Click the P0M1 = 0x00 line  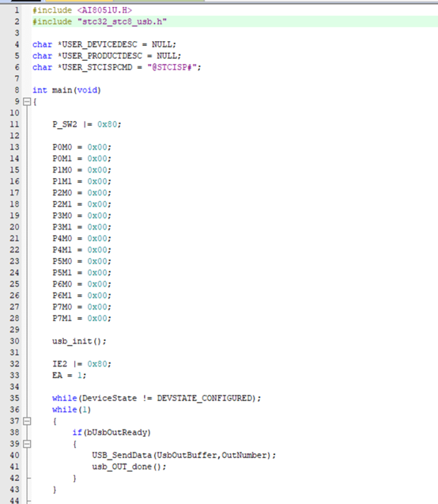(82, 159)
